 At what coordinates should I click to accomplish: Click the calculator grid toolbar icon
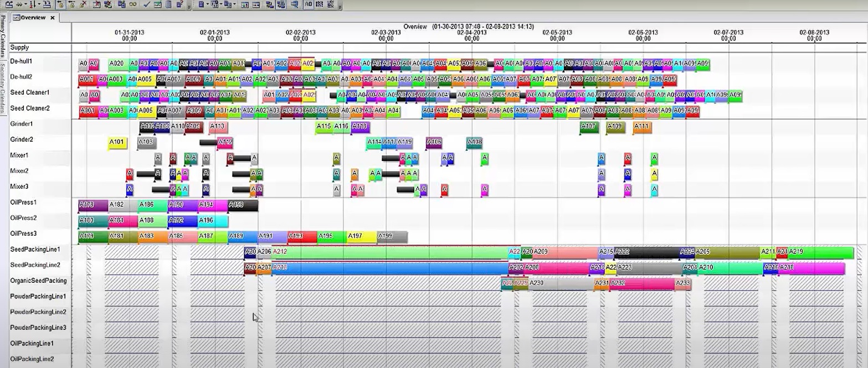click(x=168, y=4)
